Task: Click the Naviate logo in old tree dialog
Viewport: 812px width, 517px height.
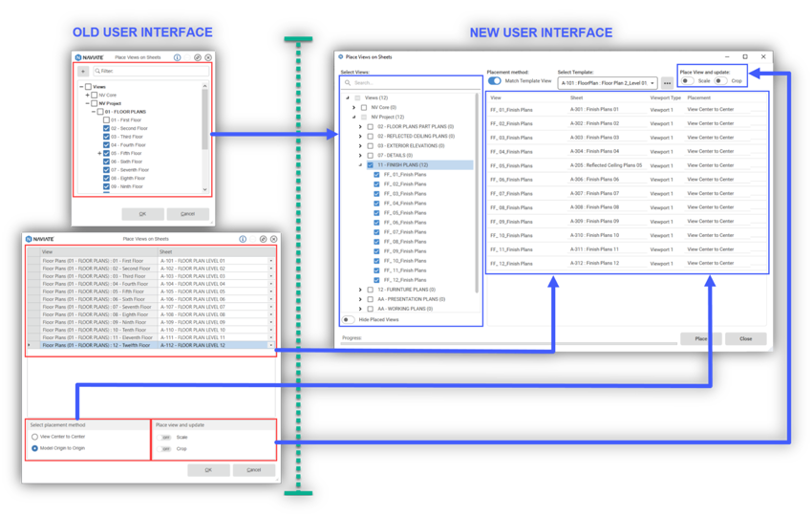Action: coord(89,57)
